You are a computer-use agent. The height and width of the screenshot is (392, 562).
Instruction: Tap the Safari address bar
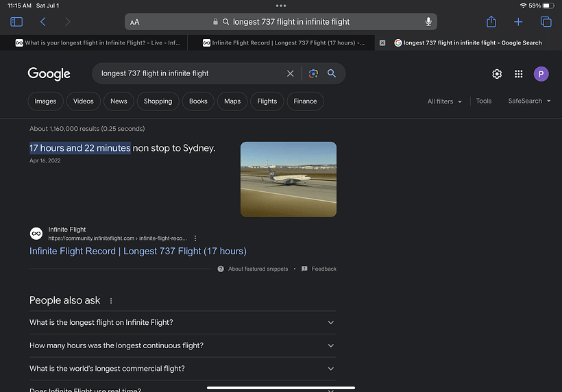click(281, 22)
